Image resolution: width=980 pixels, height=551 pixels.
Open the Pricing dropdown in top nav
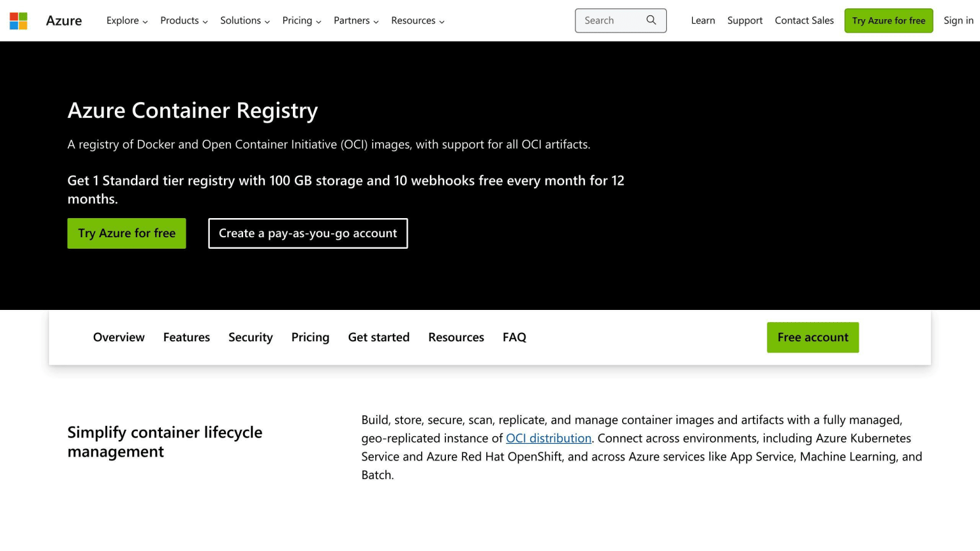tap(302, 20)
